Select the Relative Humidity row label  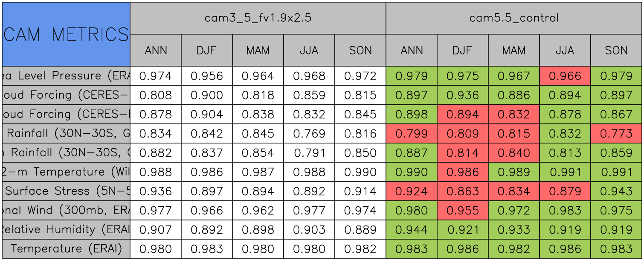66,230
